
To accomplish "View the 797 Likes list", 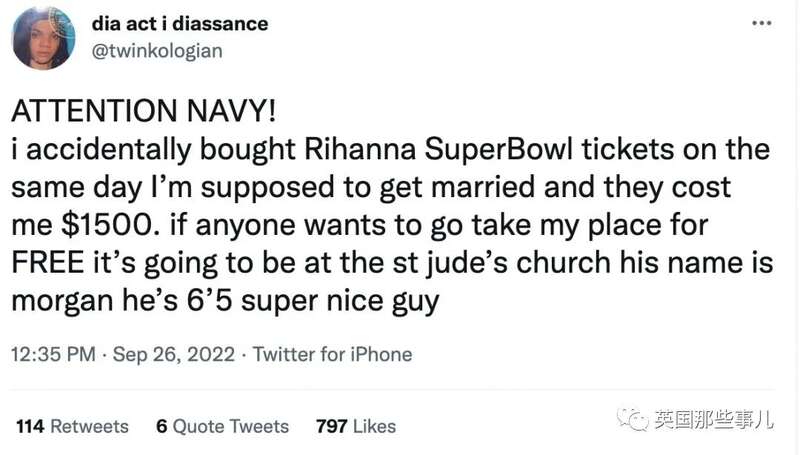I will click(356, 426).
